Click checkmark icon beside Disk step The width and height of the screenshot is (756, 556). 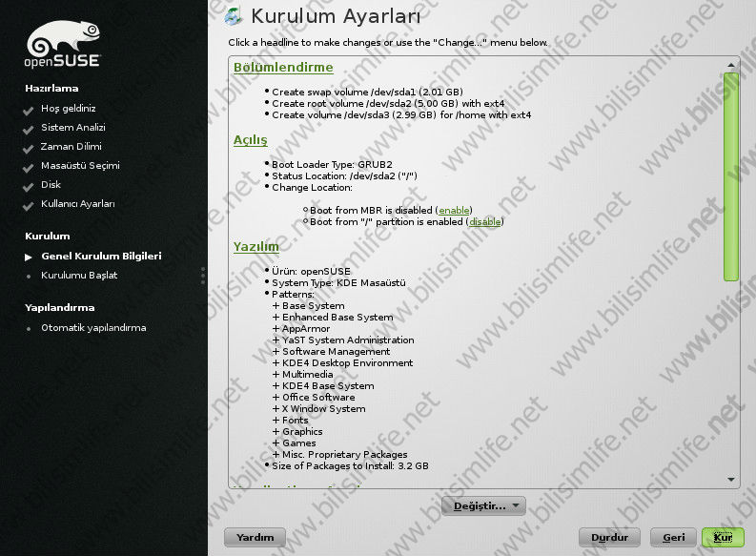tap(28, 187)
